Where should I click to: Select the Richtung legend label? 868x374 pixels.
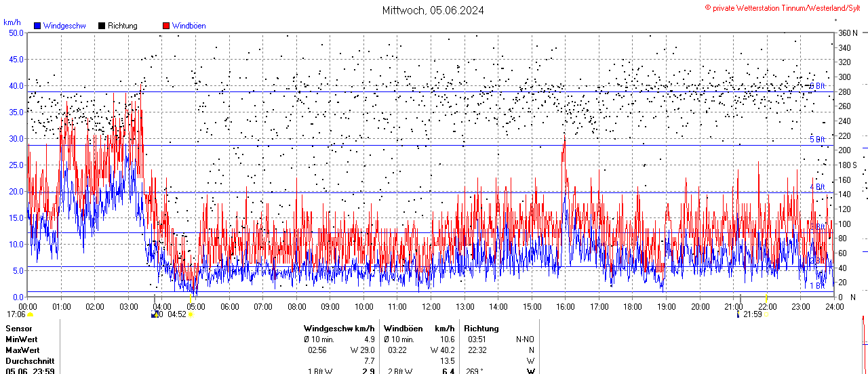(x=123, y=26)
